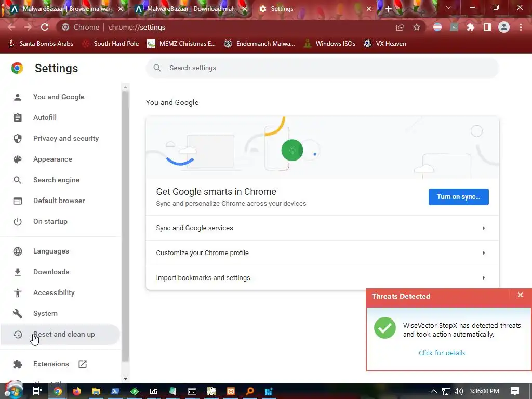Click the Search settings field
The width and height of the screenshot is (532, 399).
322,68
